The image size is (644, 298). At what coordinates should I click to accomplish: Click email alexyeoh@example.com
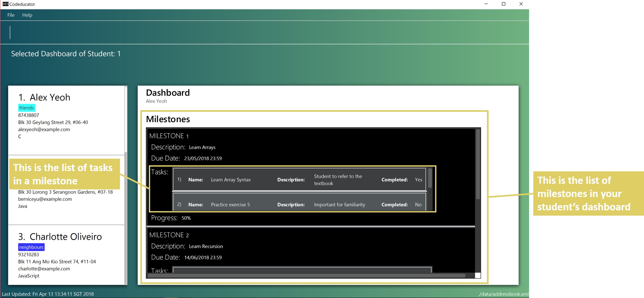(44, 130)
